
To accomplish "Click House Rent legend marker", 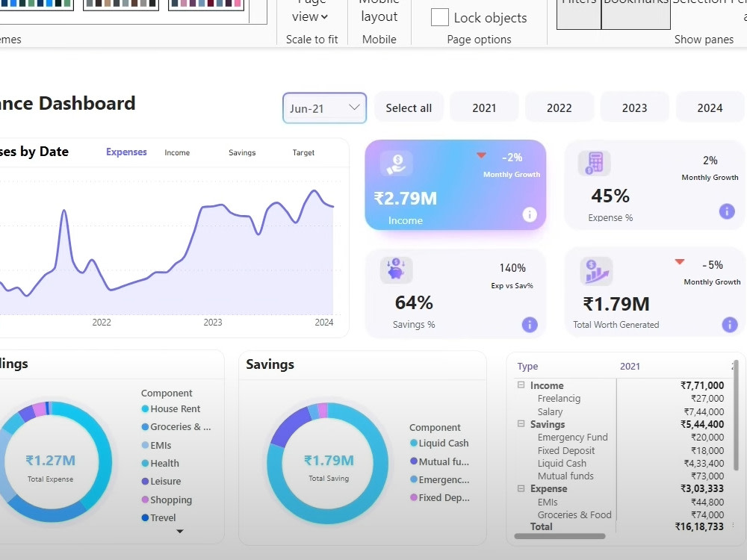I will click(146, 408).
